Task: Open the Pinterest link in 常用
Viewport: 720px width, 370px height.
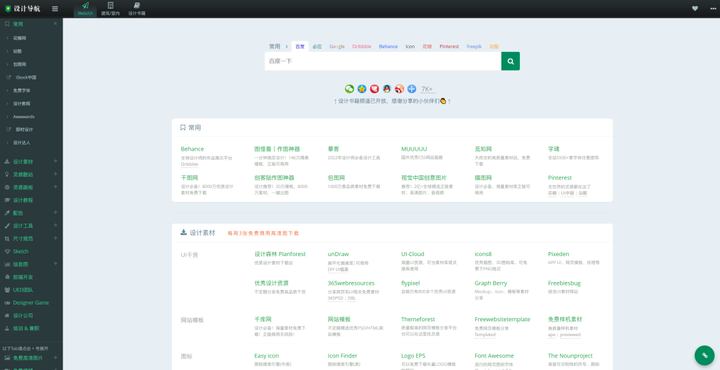Action: (x=560, y=178)
